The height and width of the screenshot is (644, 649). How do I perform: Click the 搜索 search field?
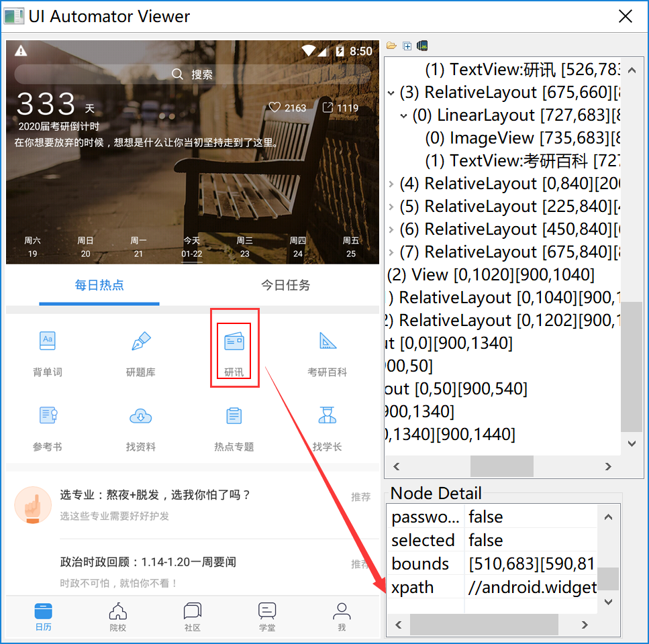coord(193,74)
